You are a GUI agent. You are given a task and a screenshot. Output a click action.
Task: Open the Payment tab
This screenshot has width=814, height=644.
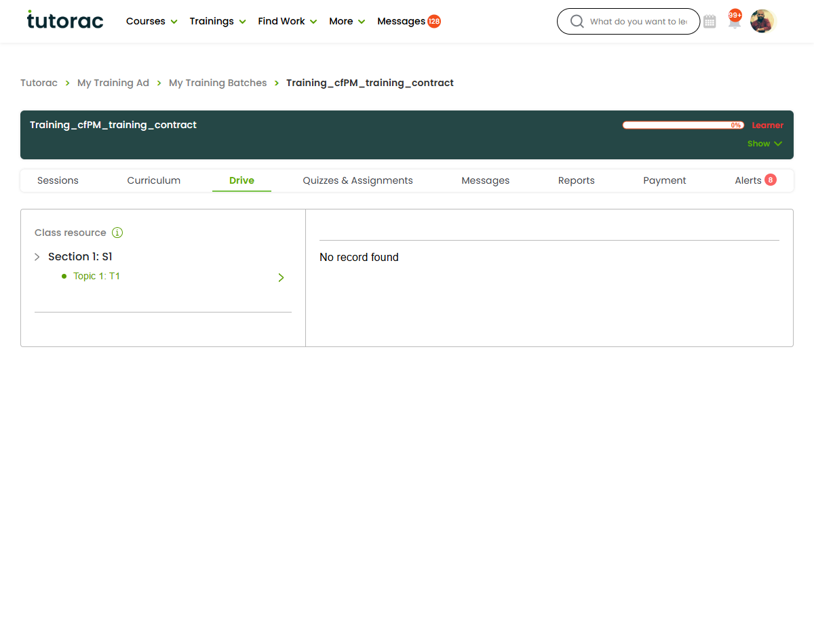coord(665,180)
